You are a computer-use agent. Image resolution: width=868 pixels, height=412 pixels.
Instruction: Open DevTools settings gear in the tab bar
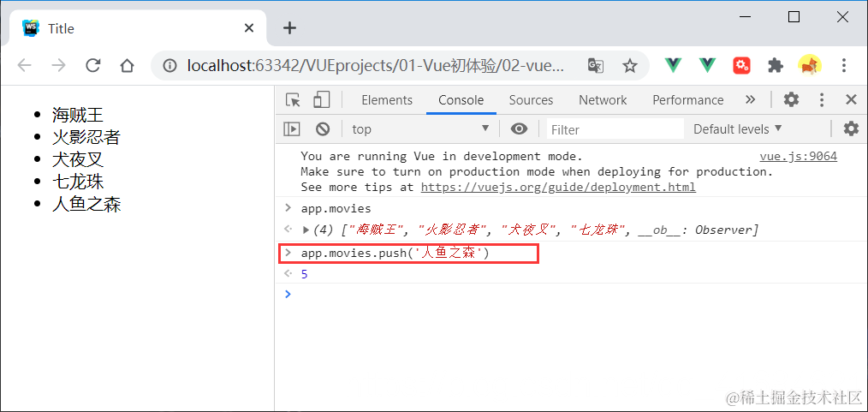(x=791, y=99)
